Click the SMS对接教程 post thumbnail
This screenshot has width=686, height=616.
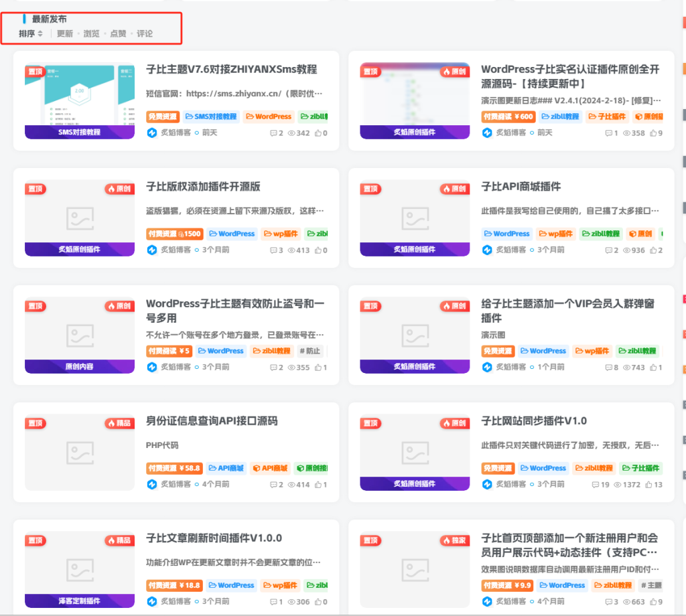tap(80, 101)
